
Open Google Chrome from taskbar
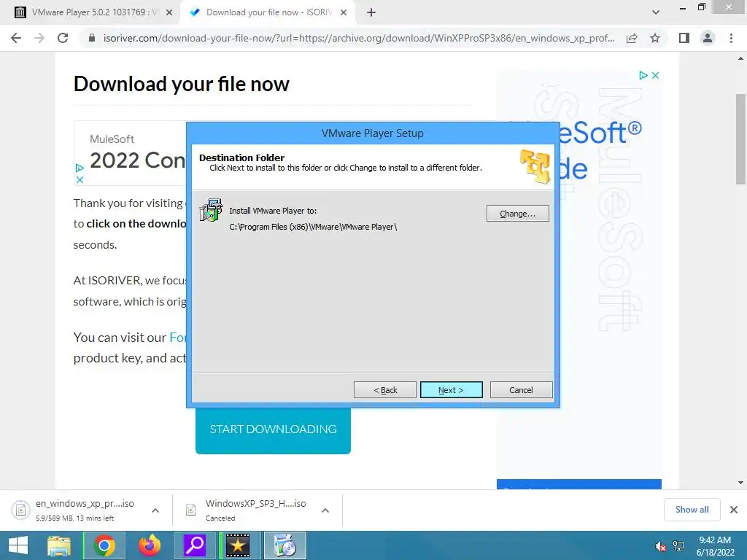pyautogui.click(x=104, y=545)
